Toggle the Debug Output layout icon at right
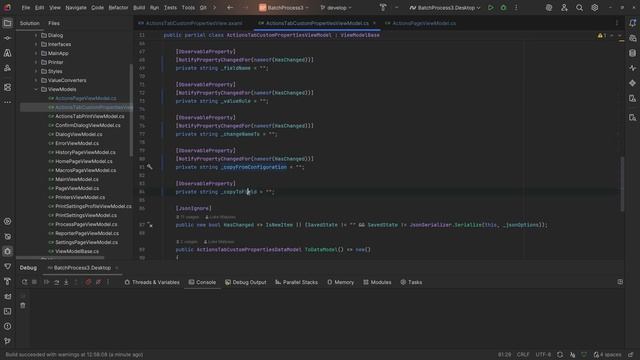This screenshot has width=640, height=360. coord(620,282)
